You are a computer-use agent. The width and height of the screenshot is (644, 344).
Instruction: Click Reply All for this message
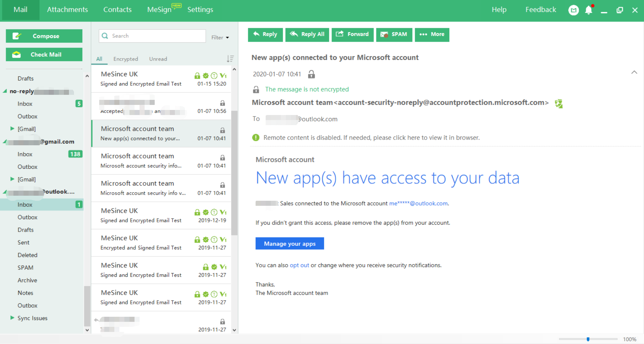pyautogui.click(x=307, y=35)
